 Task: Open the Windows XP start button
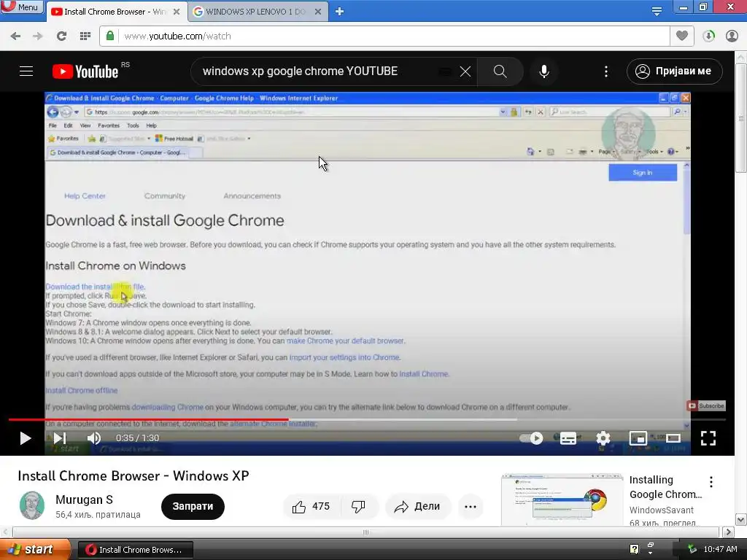click(x=34, y=549)
